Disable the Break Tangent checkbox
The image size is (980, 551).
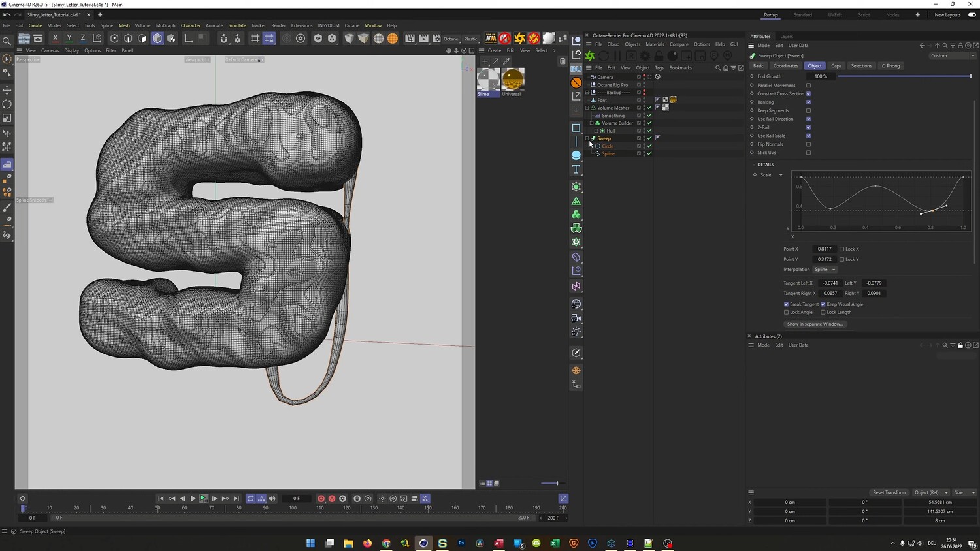click(x=787, y=304)
